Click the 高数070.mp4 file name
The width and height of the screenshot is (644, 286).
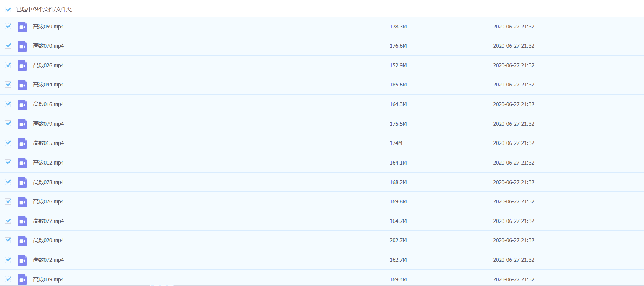[x=48, y=46]
